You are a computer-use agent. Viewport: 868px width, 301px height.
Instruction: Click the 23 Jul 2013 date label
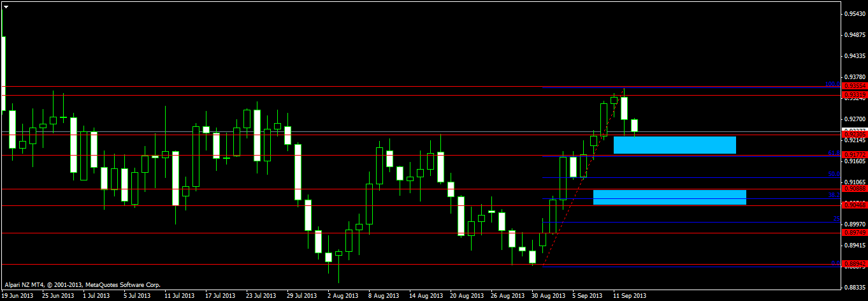(261, 296)
